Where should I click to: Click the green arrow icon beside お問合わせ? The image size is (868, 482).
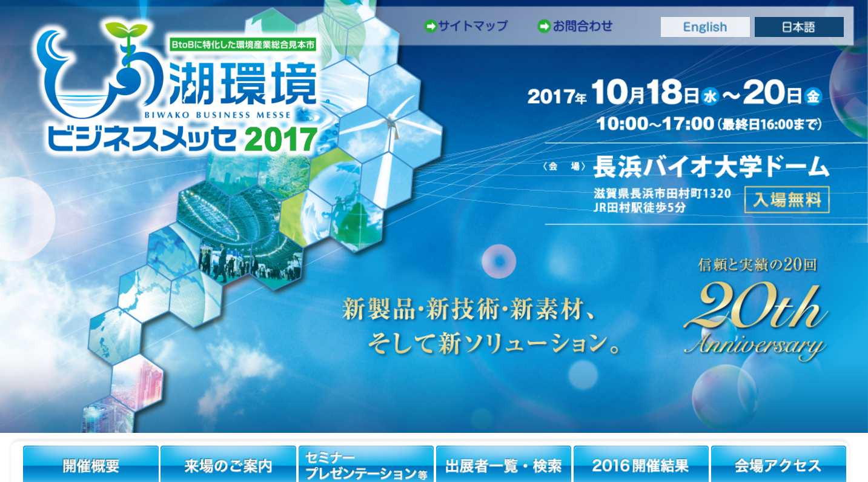[x=544, y=26]
